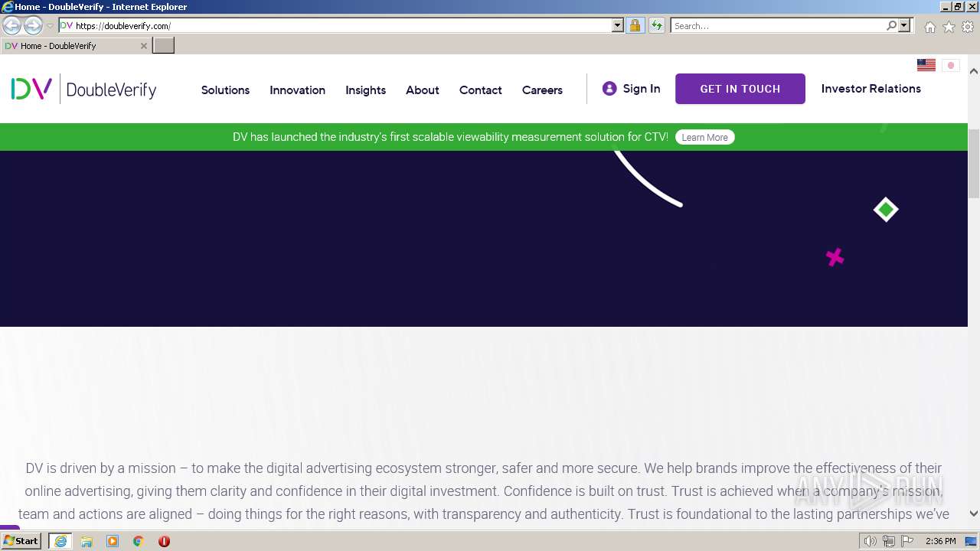
Task: View the security lock report icon
Action: pyautogui.click(x=635, y=25)
